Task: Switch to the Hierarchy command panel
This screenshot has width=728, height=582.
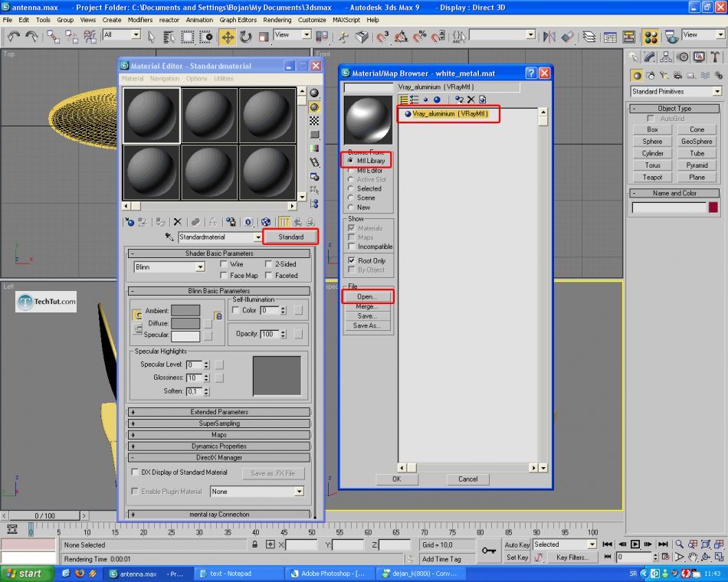Action: (x=666, y=57)
